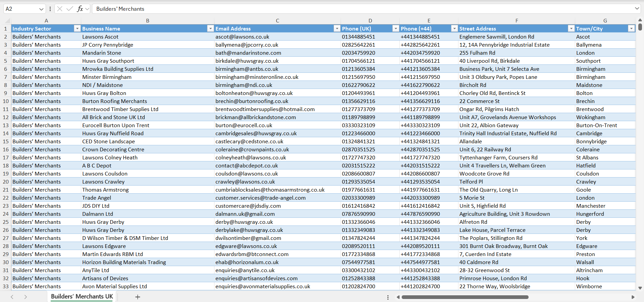644x302 pixels.
Task: Open Business Name filter dropdown
Action: (x=210, y=29)
